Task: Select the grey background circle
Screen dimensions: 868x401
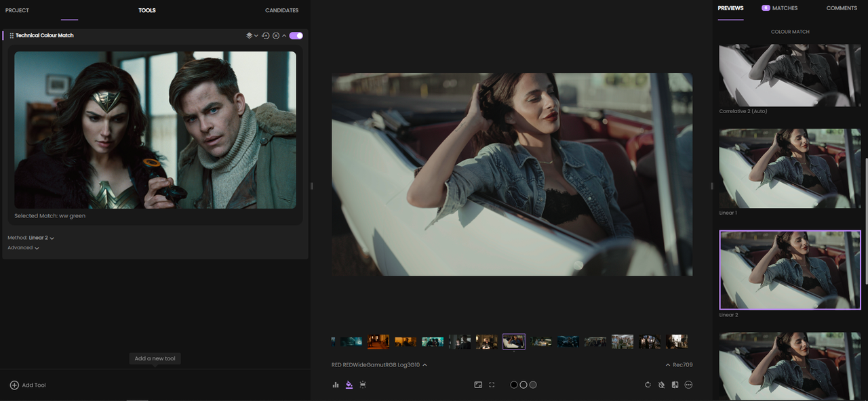Action: 533,385
